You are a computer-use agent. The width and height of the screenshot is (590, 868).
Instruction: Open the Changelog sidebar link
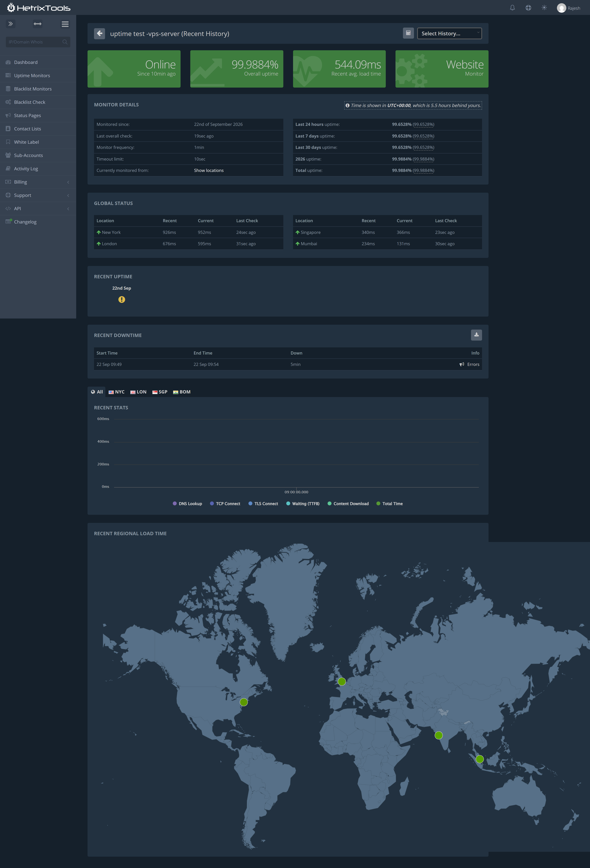point(38,222)
